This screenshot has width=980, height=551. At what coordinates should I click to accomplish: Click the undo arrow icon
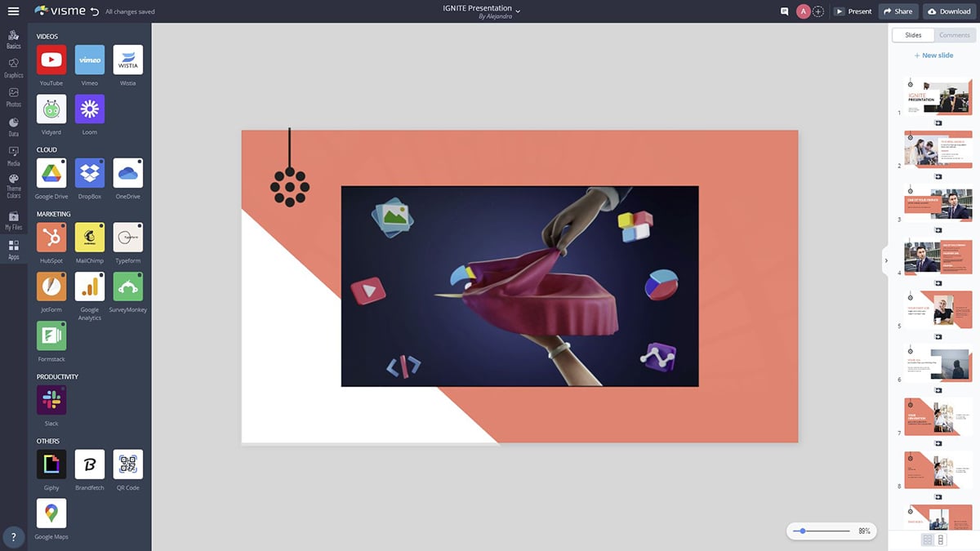(x=95, y=11)
